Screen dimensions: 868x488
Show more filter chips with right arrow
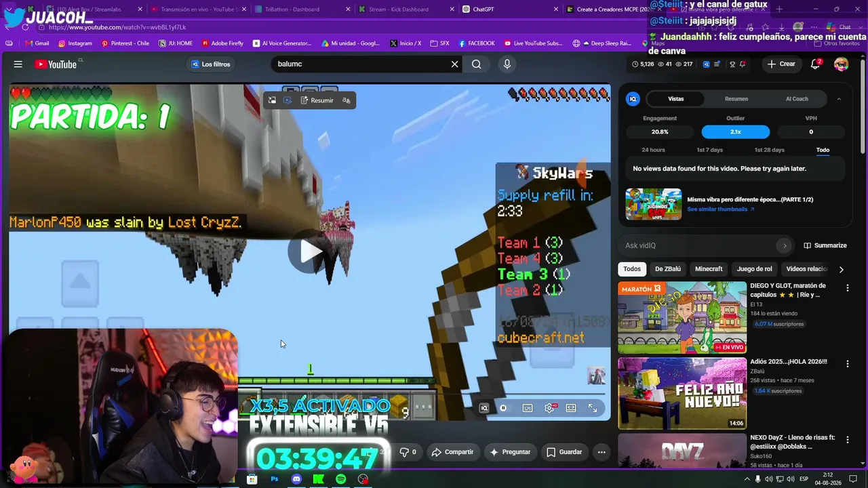tap(841, 270)
